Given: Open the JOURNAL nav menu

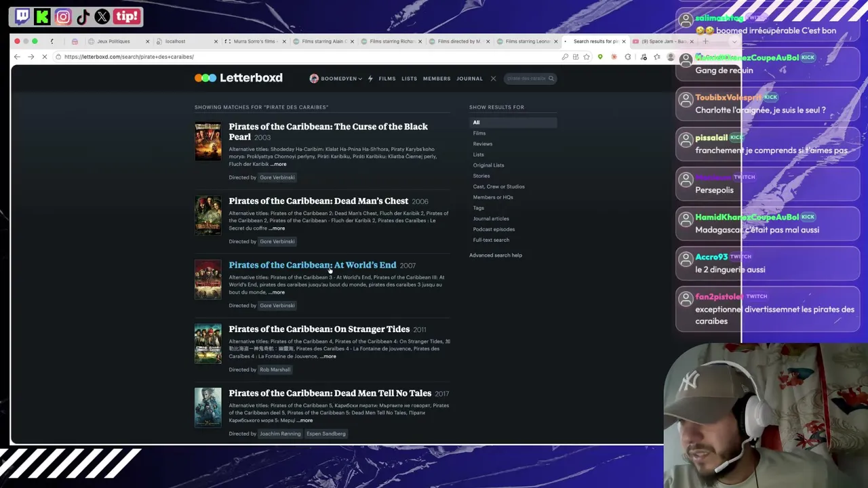Looking at the screenshot, I should click(469, 79).
